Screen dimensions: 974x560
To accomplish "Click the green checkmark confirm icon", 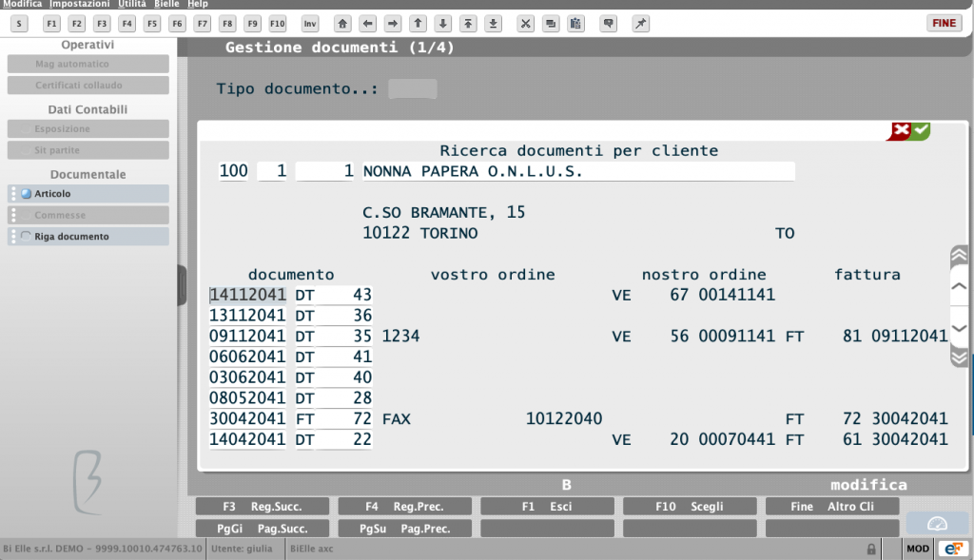I will [x=921, y=131].
